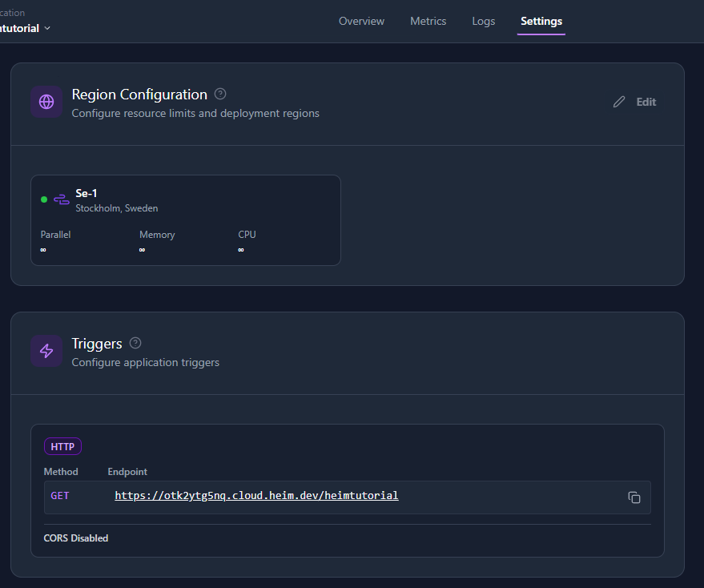Screen dimensions: 704x588
Task: Open the Overview tab
Action: click(361, 21)
